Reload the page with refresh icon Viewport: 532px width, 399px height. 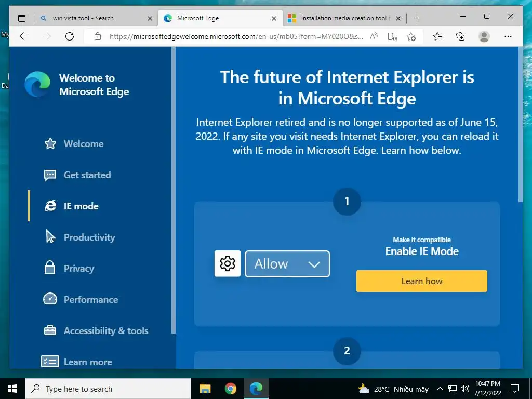click(70, 36)
